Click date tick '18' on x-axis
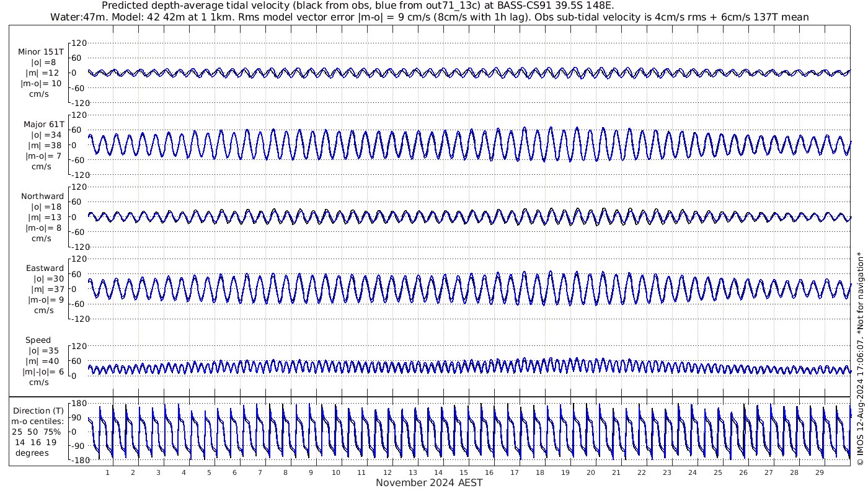The image size is (868, 496). [539, 472]
